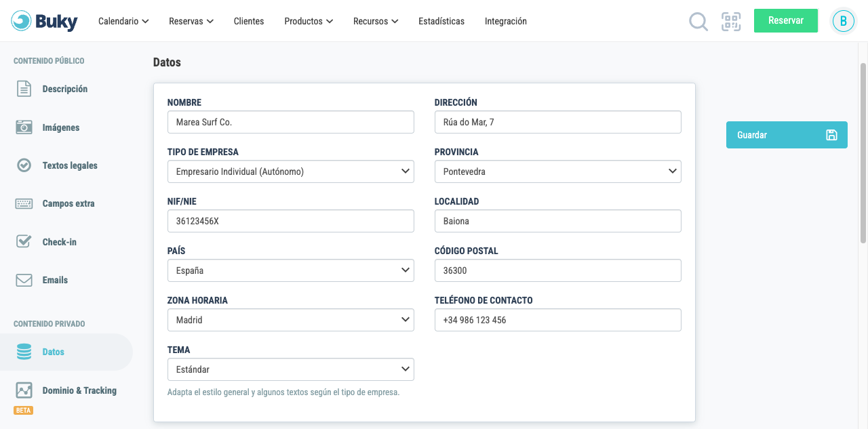Open the Provincia dropdown showing Pontevedra

(x=558, y=171)
